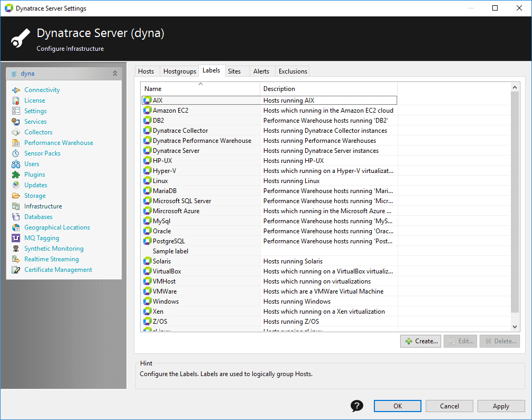Click the Amazon EC2 label icon

[x=147, y=111]
